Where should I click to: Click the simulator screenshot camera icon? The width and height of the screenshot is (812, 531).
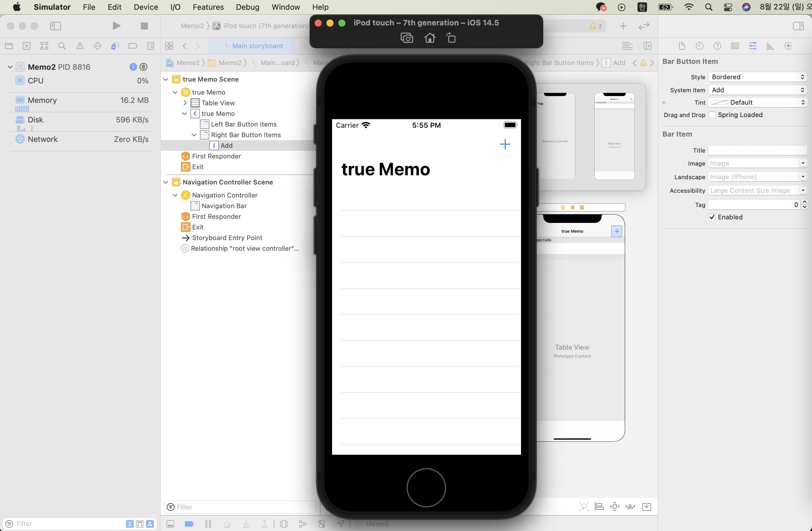[406, 38]
